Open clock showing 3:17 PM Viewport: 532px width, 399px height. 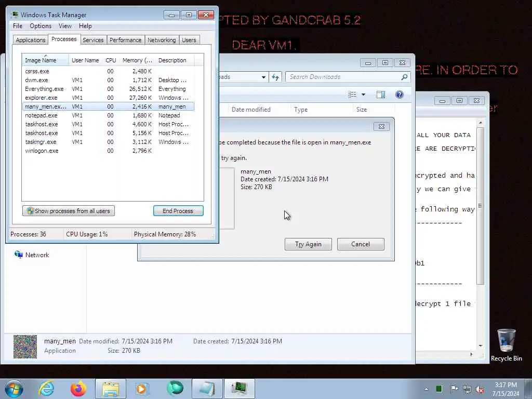[x=506, y=389]
